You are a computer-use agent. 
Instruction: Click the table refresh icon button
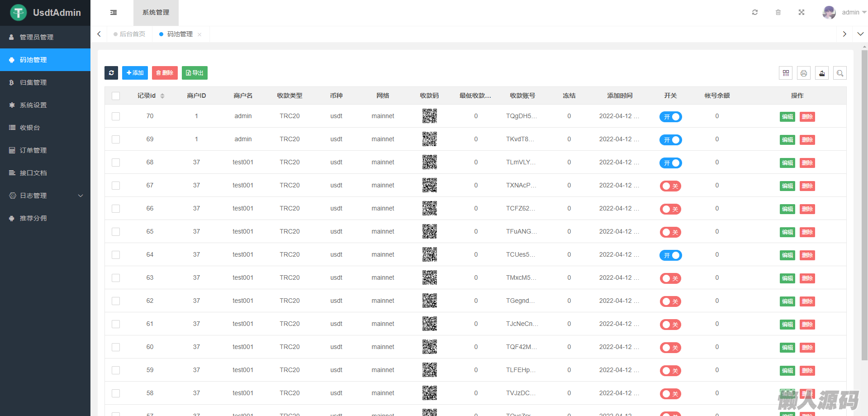click(111, 73)
